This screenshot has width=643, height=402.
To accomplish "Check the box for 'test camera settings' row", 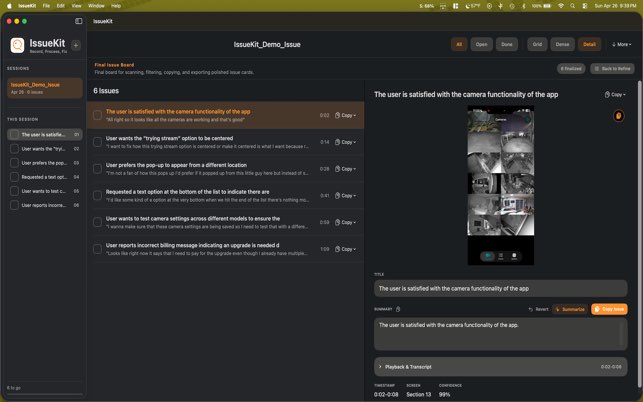I will [x=97, y=222].
